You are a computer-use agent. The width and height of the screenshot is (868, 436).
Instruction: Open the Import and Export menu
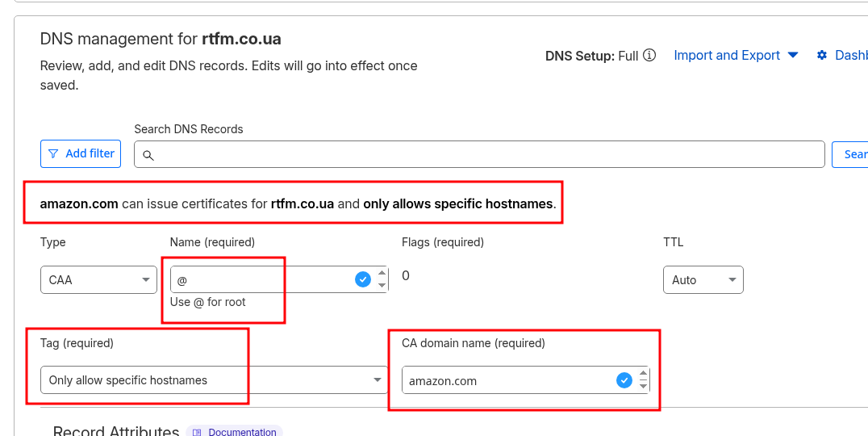tap(727, 56)
